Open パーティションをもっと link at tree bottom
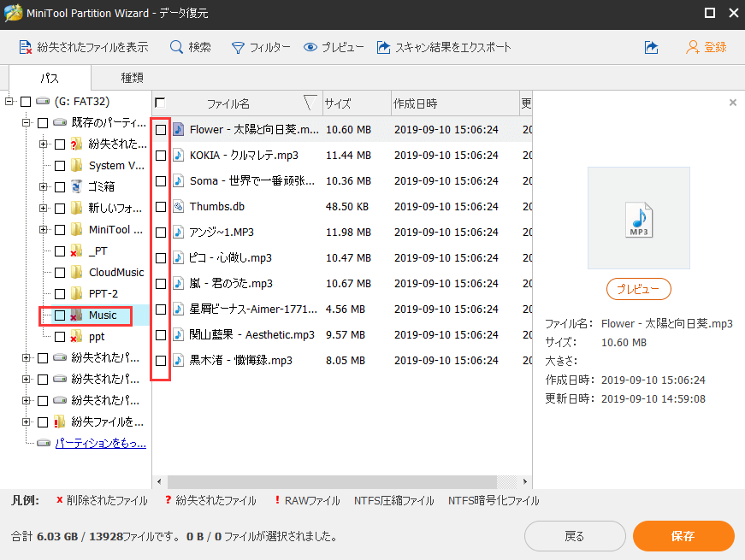Screen dimensions: 745x560 coord(98,444)
